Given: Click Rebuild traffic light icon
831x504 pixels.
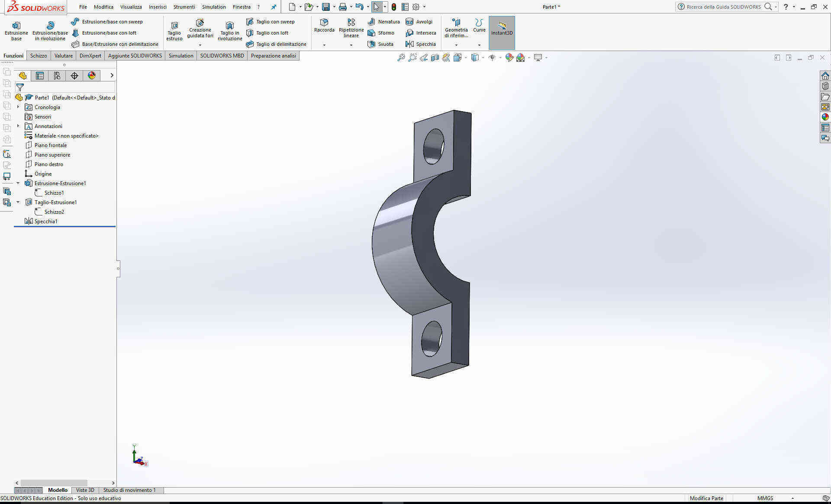Looking at the screenshot, I should 393,7.
